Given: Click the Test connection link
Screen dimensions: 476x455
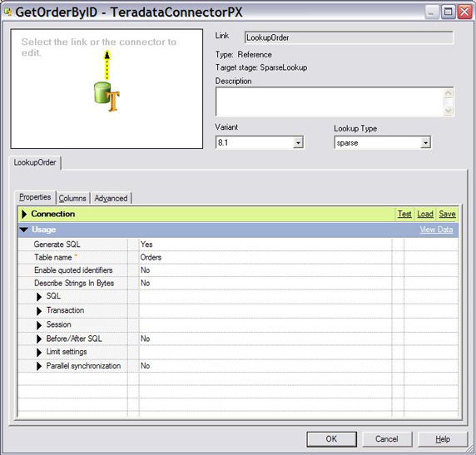Looking at the screenshot, I should 404,214.
